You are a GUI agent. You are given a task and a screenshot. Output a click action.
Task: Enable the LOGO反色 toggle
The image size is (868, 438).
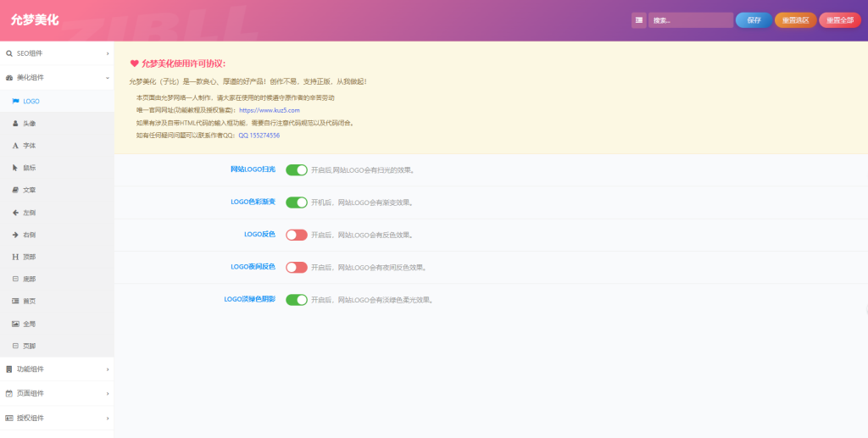pos(296,235)
